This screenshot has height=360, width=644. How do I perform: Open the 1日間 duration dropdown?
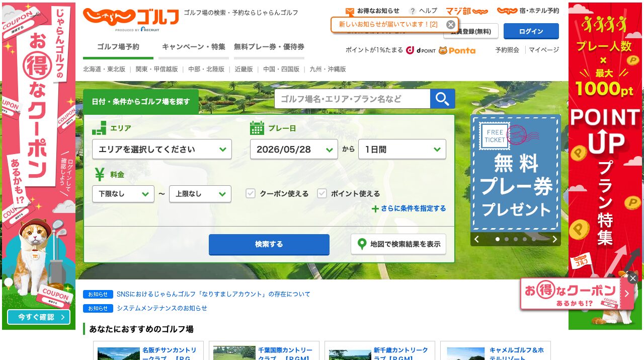click(x=402, y=149)
